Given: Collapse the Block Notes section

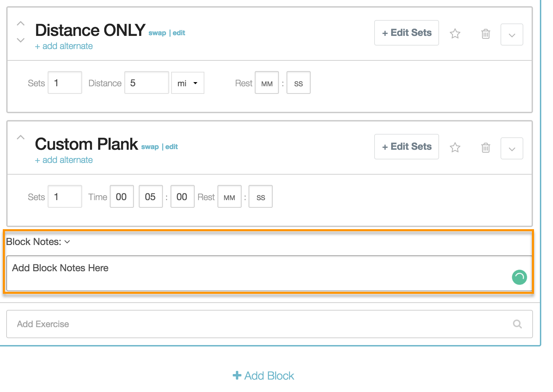Looking at the screenshot, I should [67, 242].
